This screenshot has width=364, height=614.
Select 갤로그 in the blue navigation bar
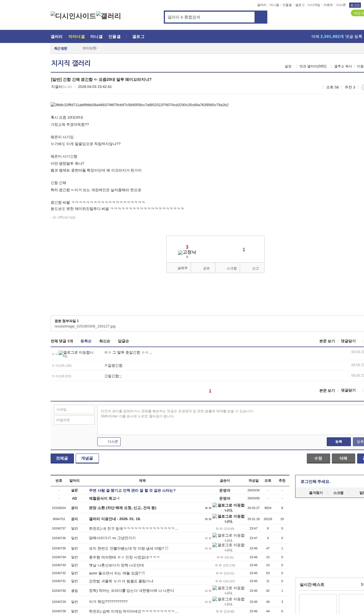[x=138, y=36]
